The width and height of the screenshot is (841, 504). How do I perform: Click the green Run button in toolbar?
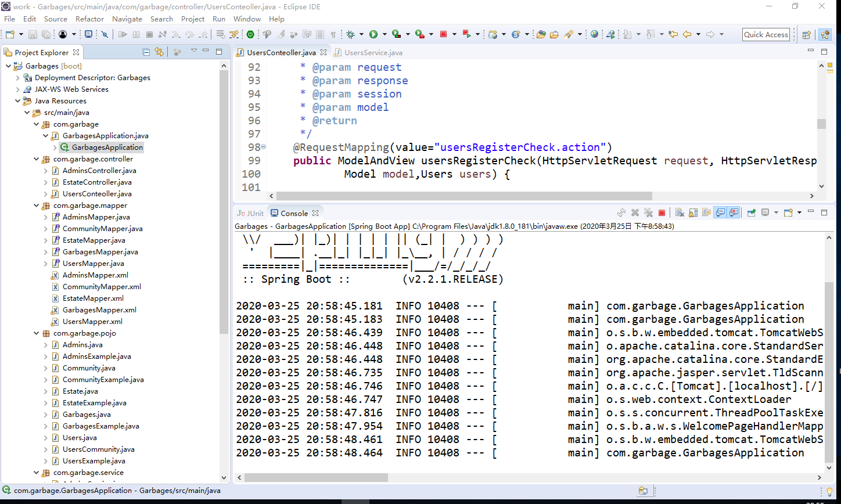[x=373, y=35]
